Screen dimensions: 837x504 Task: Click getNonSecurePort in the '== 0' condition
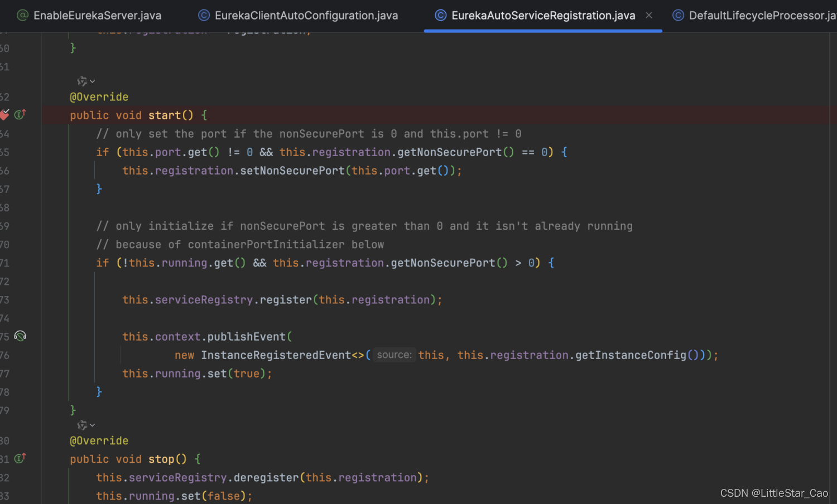click(x=450, y=152)
